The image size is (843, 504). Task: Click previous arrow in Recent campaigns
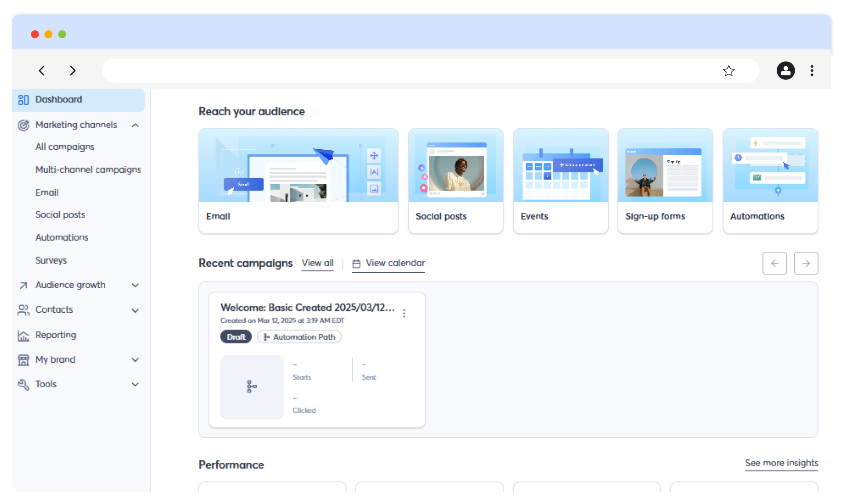click(x=775, y=263)
